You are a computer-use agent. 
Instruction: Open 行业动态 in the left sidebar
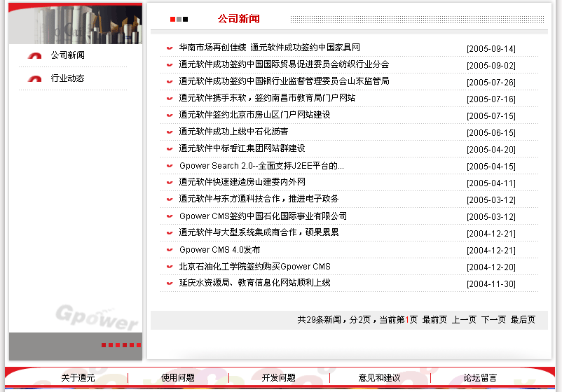click(x=67, y=78)
